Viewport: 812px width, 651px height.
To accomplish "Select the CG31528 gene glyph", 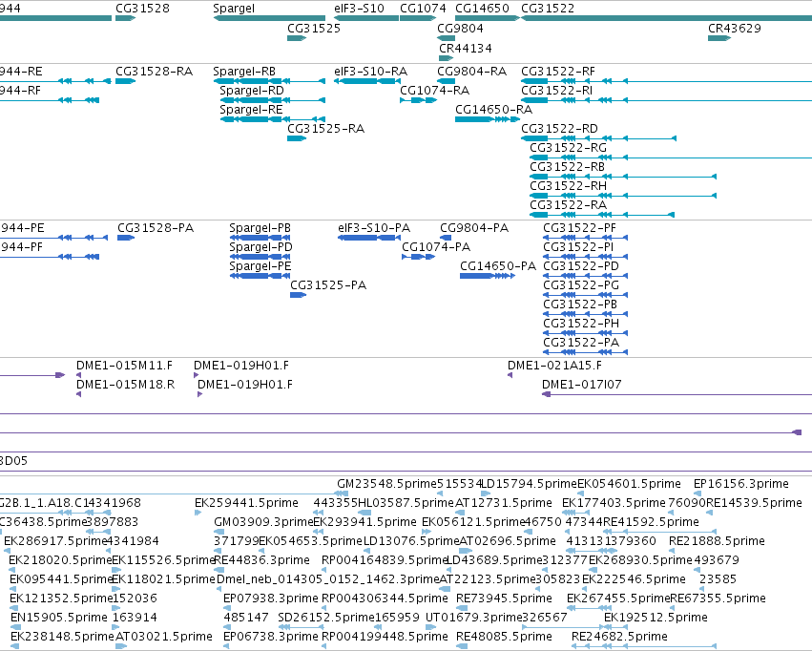I will [125, 18].
